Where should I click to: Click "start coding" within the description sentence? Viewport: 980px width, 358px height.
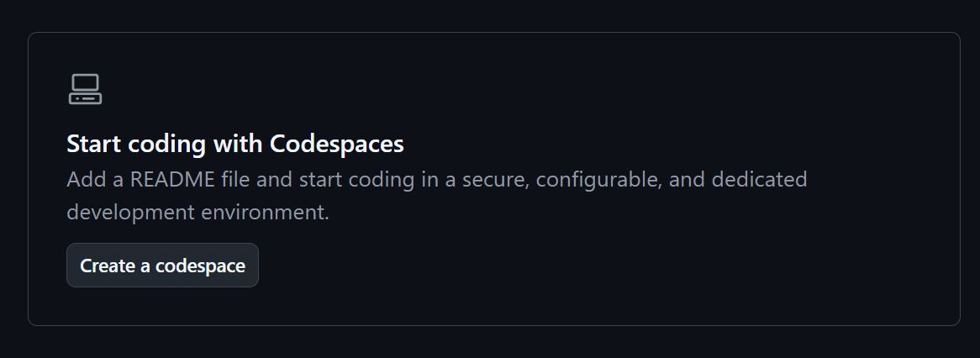point(357,181)
